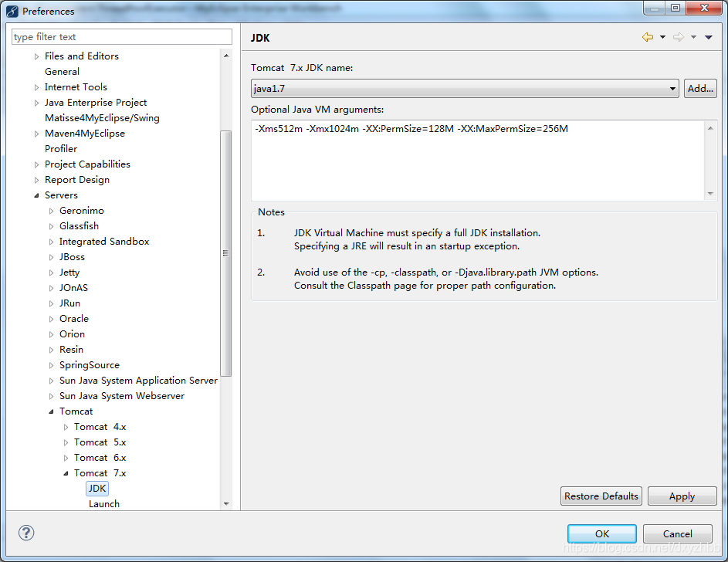Select Jetty in the servers list

click(69, 273)
